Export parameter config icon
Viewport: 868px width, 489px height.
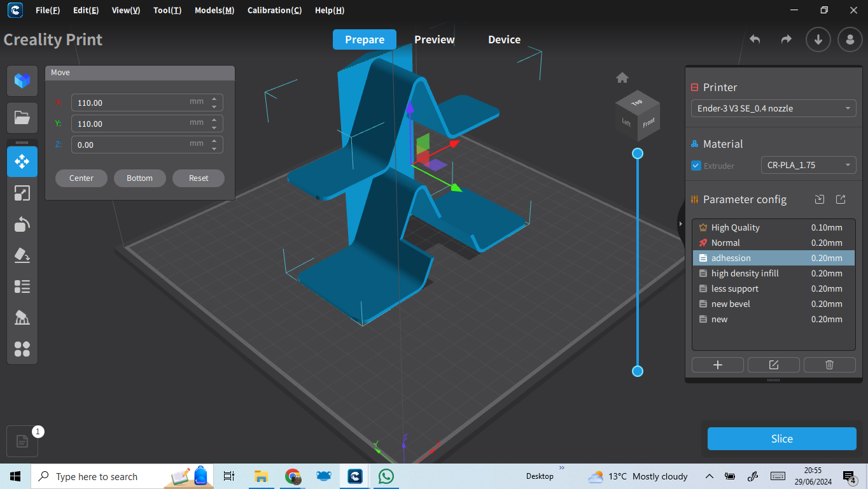point(841,199)
